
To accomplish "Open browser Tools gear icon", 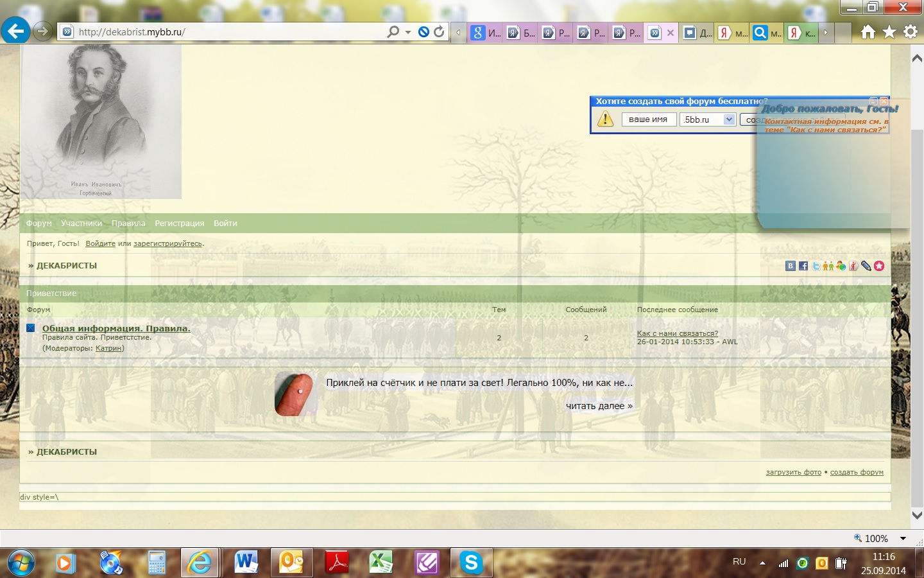I will click(x=910, y=32).
